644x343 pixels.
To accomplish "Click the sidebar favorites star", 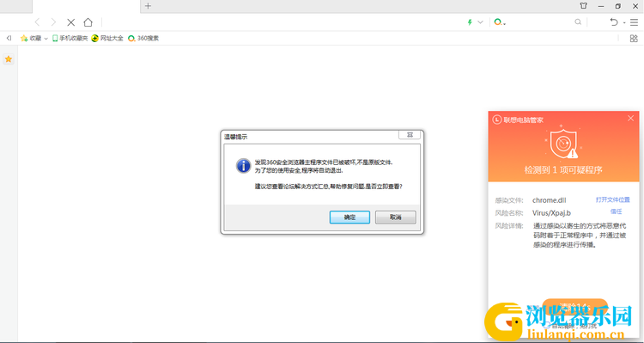I will point(9,59).
